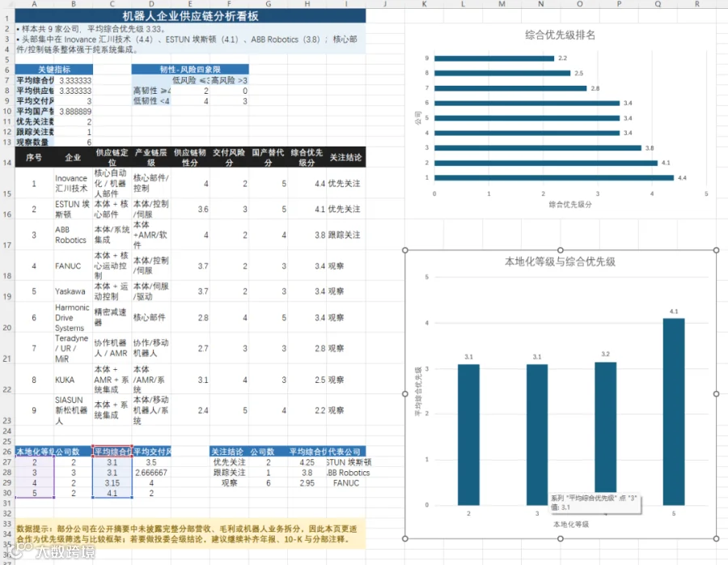Select column header Q
728x565 pixels.
[658, 4]
